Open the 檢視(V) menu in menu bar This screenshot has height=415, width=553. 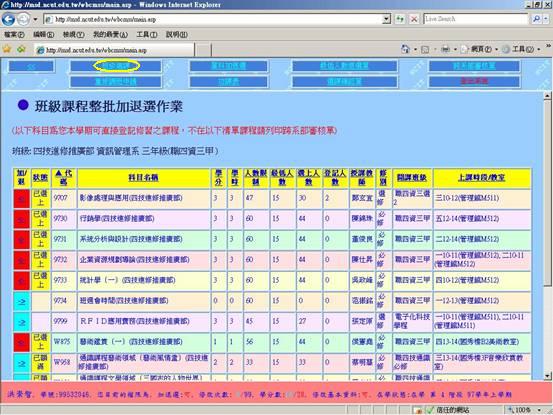[73, 35]
